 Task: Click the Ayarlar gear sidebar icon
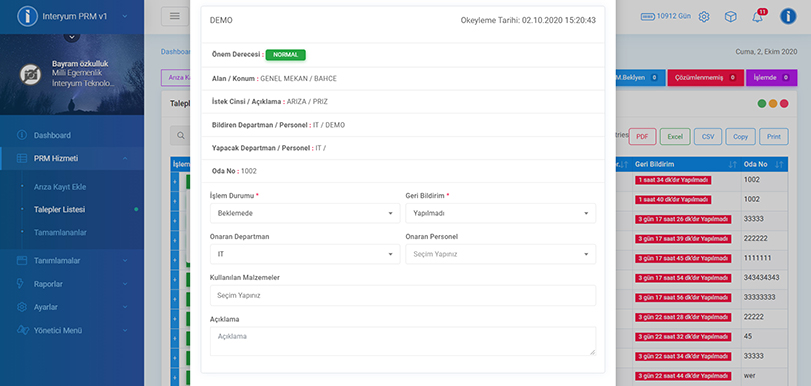pos(22,307)
